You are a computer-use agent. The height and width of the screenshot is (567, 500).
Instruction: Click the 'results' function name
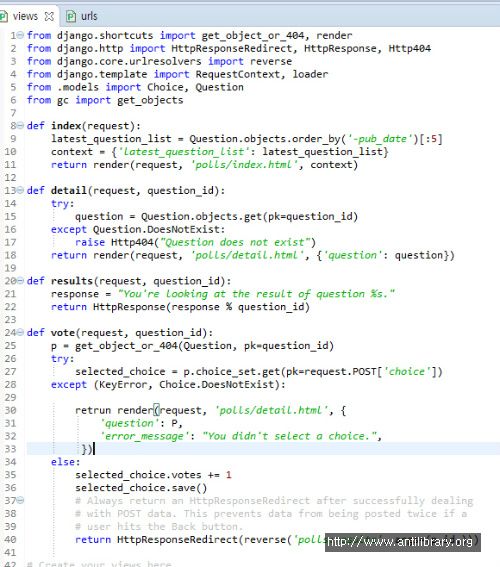pyautogui.click(x=72, y=281)
